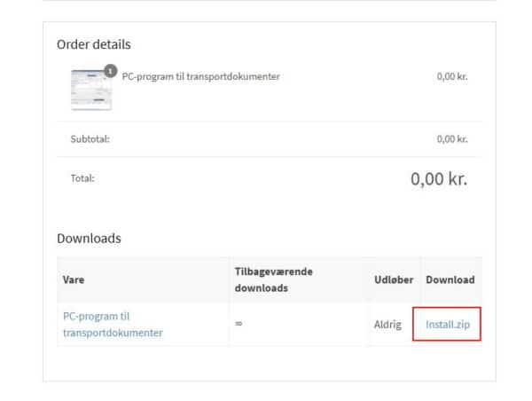This screenshot has height=401, width=532.
Task: Click the quantity badge on product thumbnail
Action: [x=111, y=68]
